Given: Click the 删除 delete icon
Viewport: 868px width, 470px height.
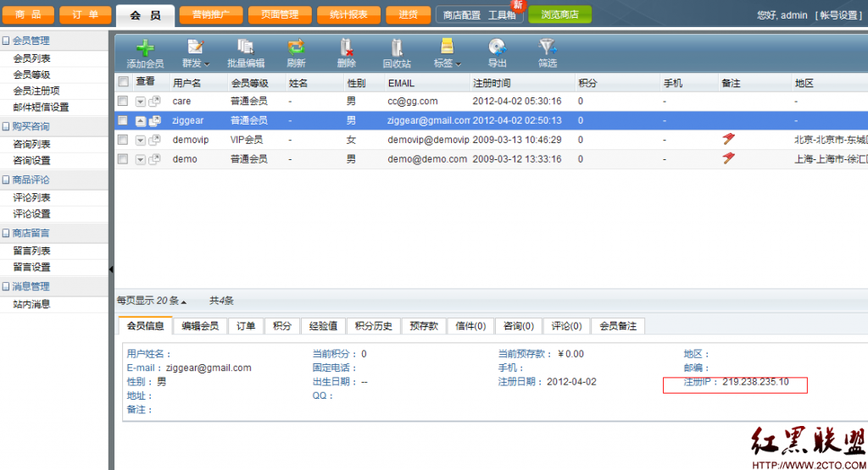Looking at the screenshot, I should pos(347,47).
